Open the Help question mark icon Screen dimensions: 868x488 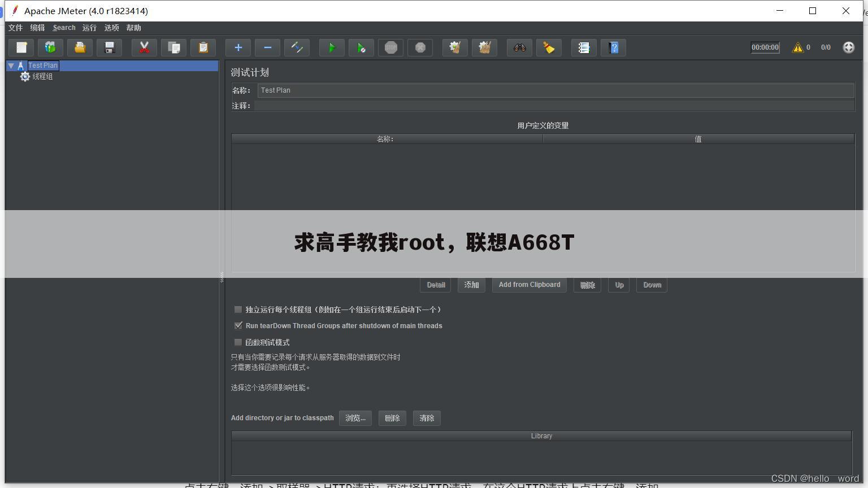click(x=614, y=47)
